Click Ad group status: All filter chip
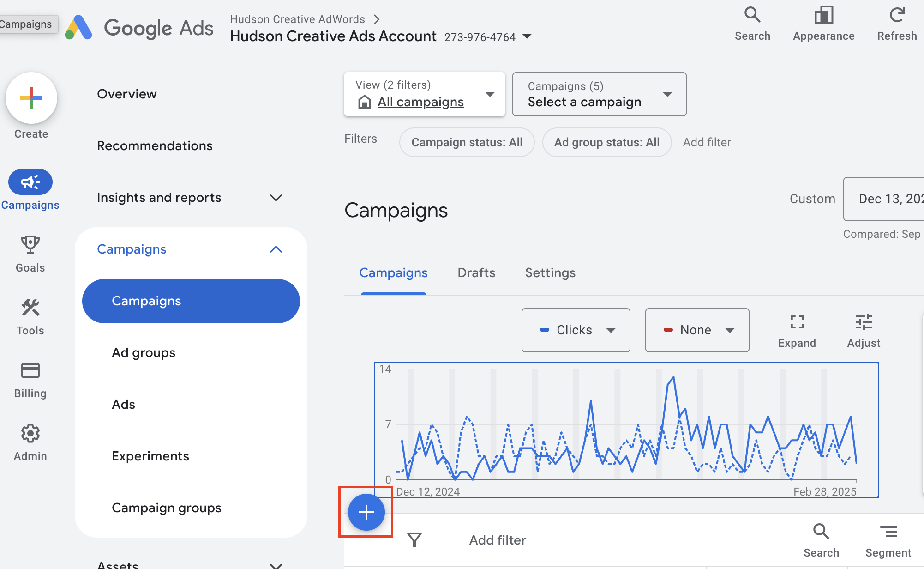The image size is (924, 569). (607, 142)
